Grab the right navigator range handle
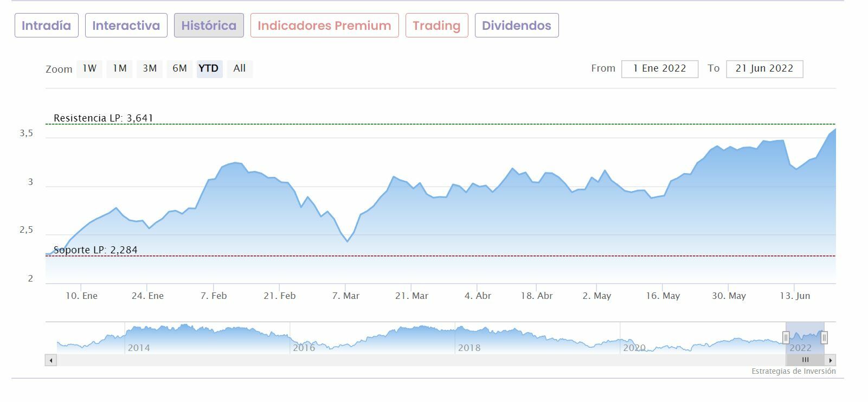Screen dimensions: 868x402 (824, 337)
